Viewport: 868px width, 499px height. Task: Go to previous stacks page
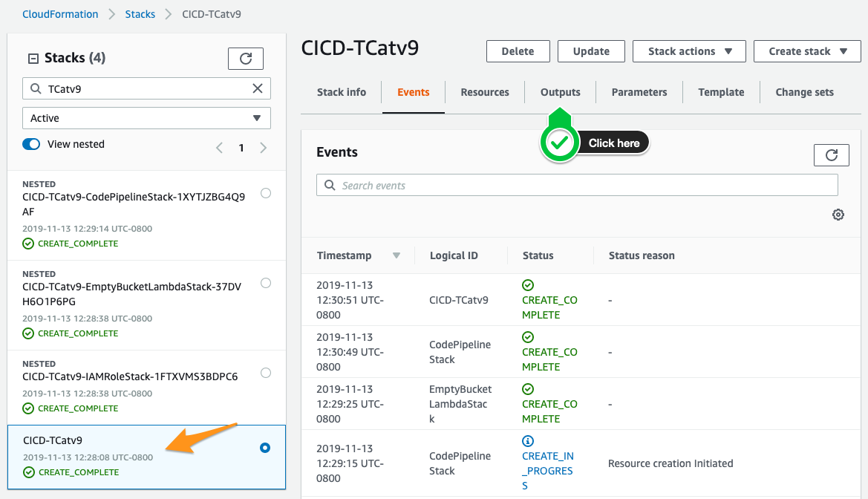220,148
